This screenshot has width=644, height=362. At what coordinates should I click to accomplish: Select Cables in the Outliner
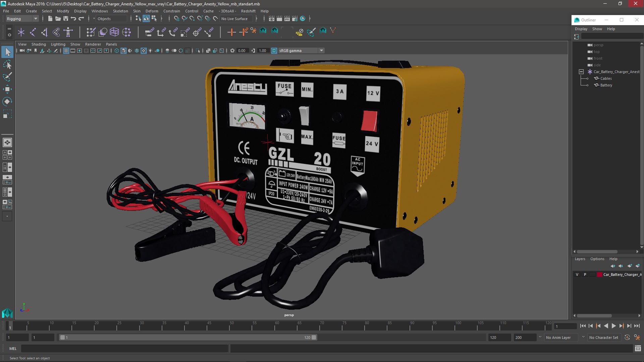[x=606, y=78]
